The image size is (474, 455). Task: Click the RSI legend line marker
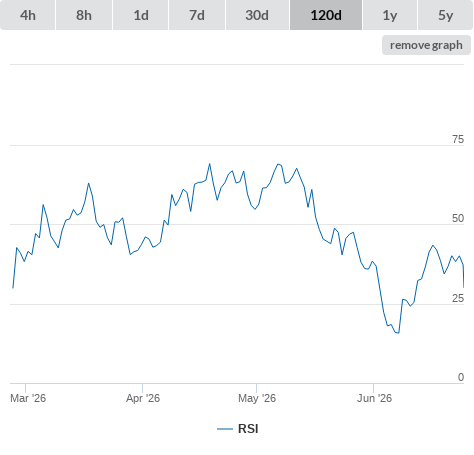225,429
